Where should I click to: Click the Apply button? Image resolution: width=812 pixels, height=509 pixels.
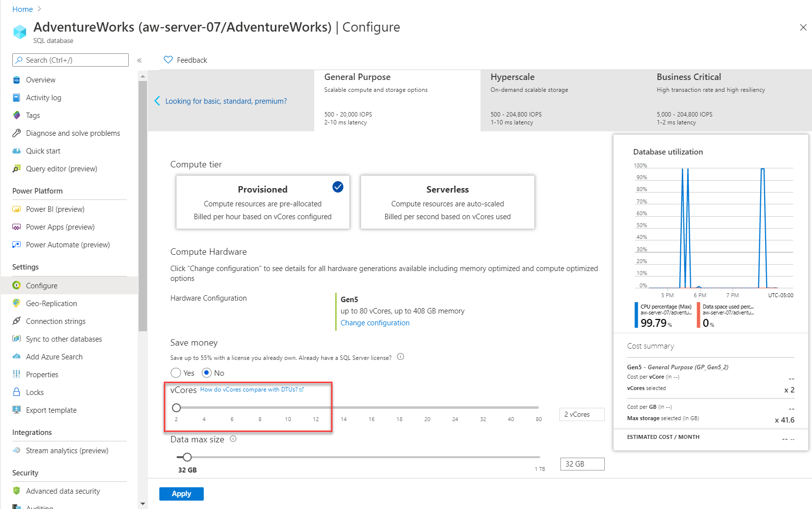[x=182, y=494]
